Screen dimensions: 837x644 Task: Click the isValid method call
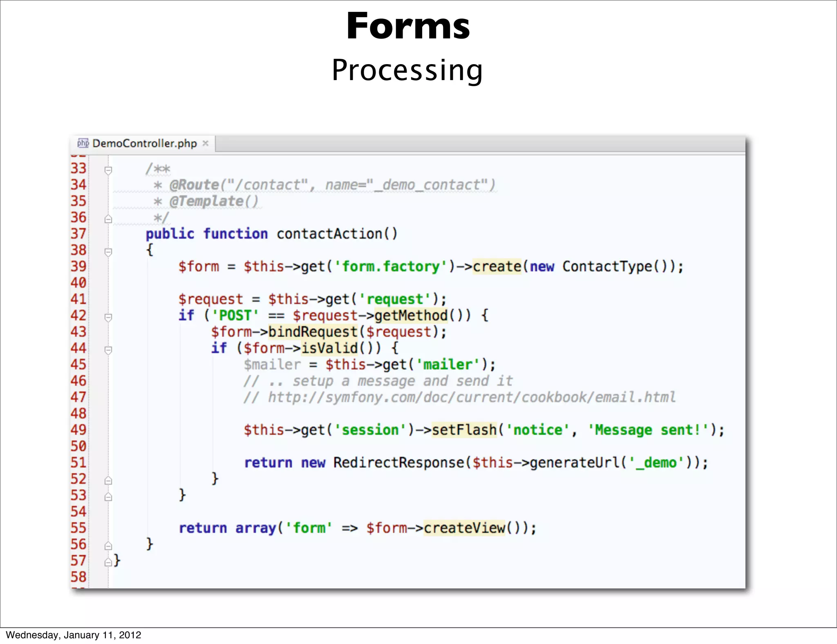tap(329, 348)
